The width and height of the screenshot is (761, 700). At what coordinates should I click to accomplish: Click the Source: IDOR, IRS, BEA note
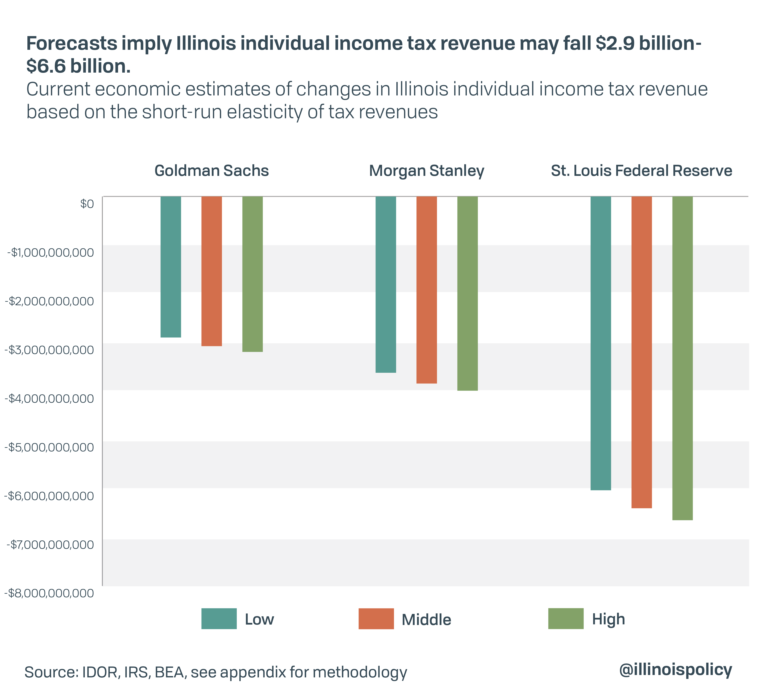pyautogui.click(x=215, y=672)
